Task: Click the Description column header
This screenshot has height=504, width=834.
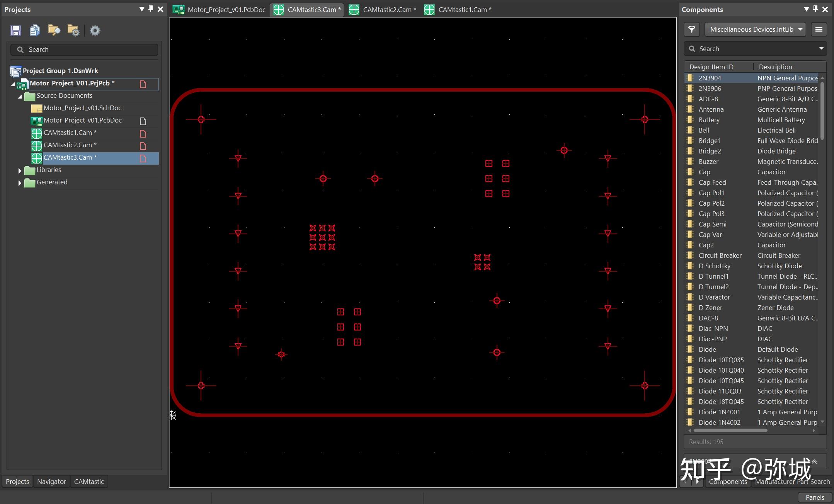Action: coord(775,67)
